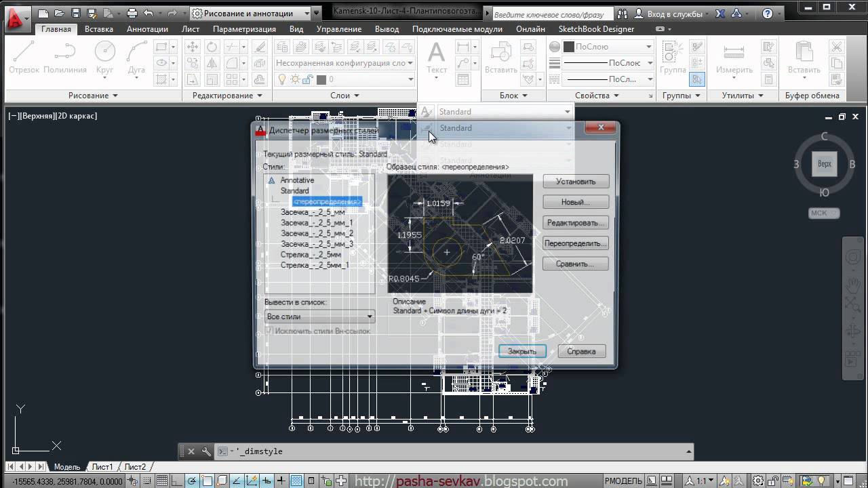
Task: Toggle layer 0 freeze sun icon
Action: pos(295,79)
